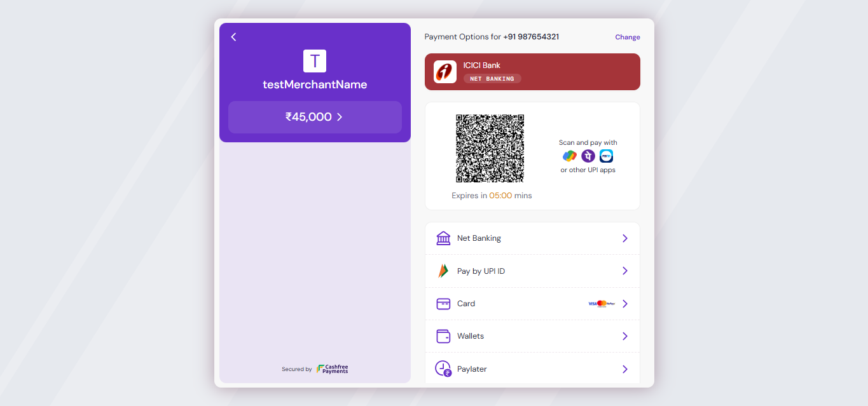Click the ICICI Bank logo icon
868x406 pixels.
pyautogui.click(x=444, y=71)
